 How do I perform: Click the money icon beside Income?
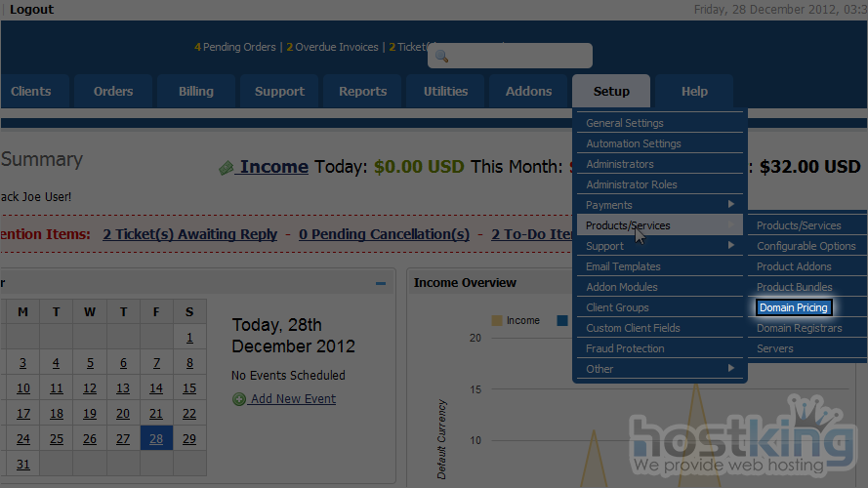point(227,168)
